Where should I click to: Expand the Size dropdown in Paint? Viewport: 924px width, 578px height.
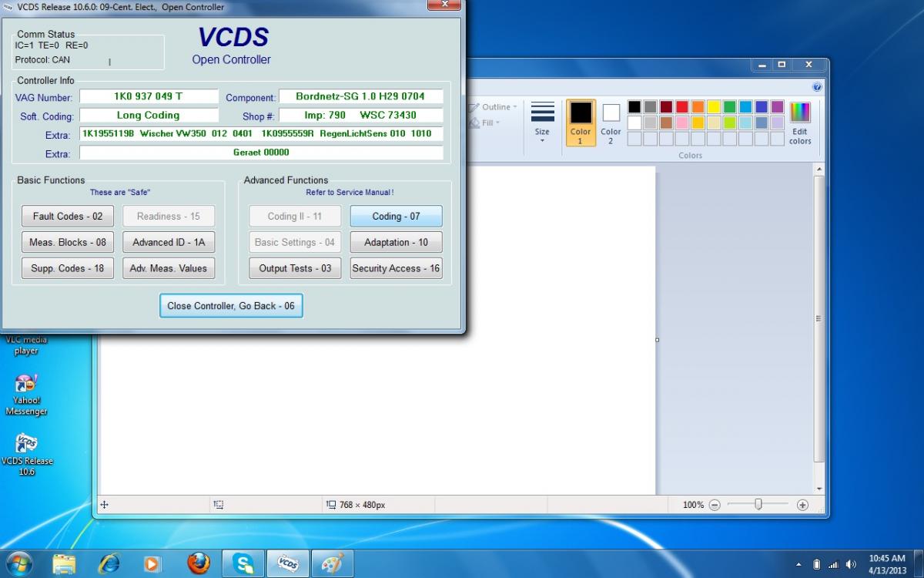(542, 122)
